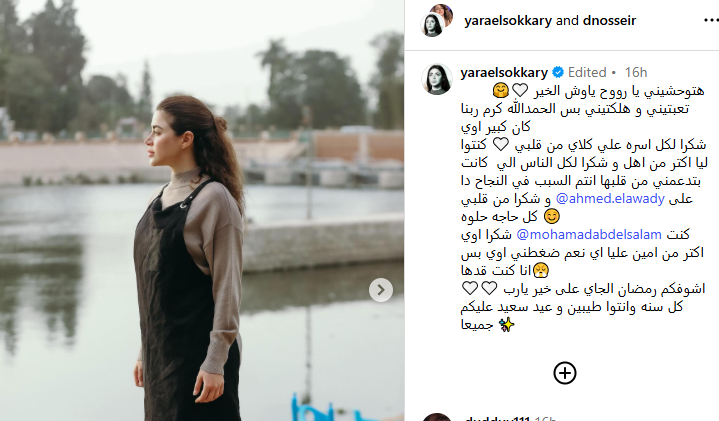719x421 pixels.
Task: Open commenter username below the caption
Action: pos(497,418)
